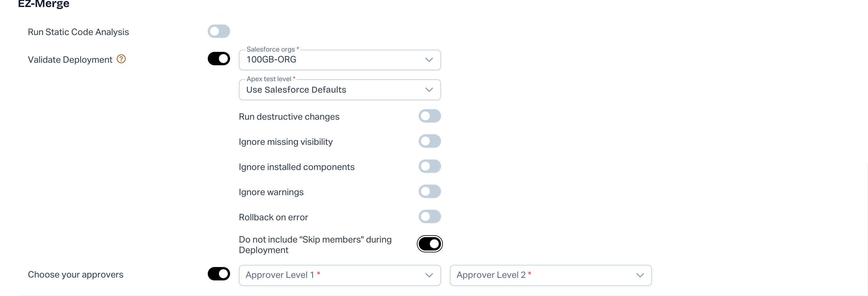Screen dimensions: 868x296
Task: Click the Apex test level chevron arrow
Action: pos(429,90)
